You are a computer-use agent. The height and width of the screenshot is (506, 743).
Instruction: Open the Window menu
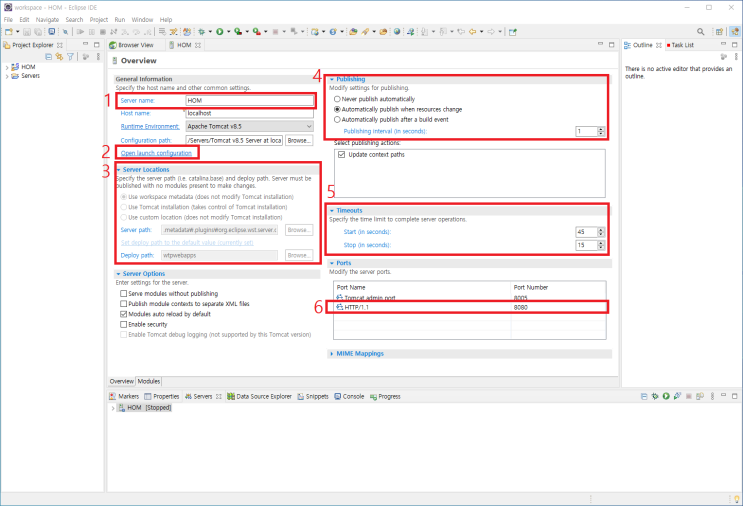142,19
